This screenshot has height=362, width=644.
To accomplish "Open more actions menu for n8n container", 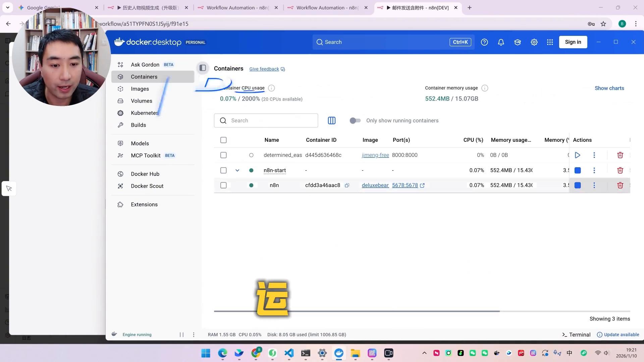I will pos(594,185).
